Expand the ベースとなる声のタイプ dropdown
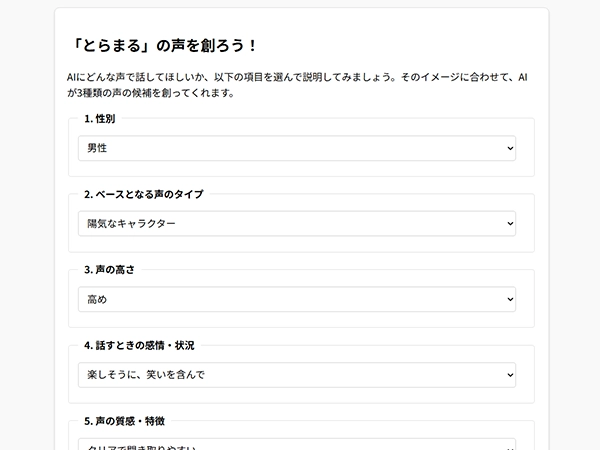Image resolution: width=600 pixels, height=450 pixels. coord(296,223)
